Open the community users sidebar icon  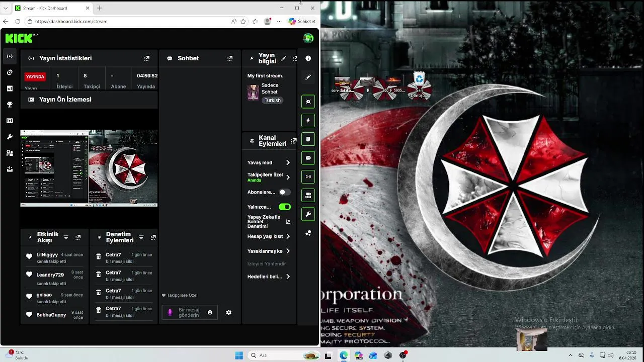10,153
